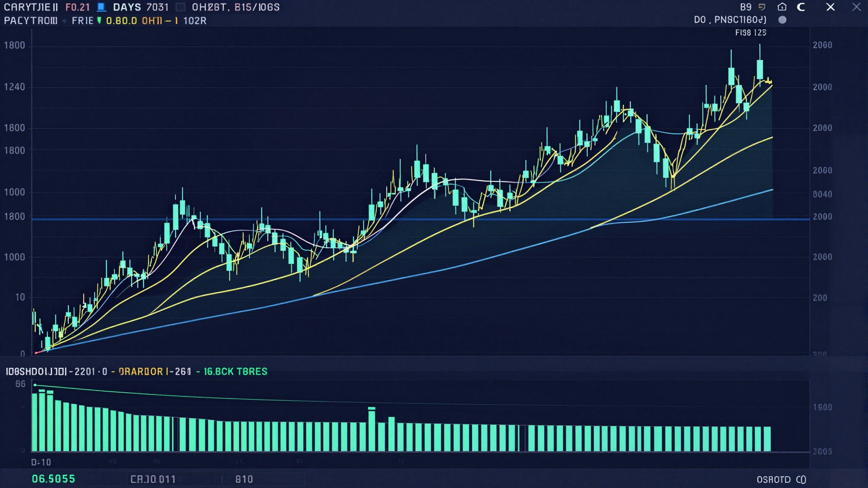This screenshot has width=868, height=488.
Task: Close the chart with the white X
Action: tap(831, 7)
